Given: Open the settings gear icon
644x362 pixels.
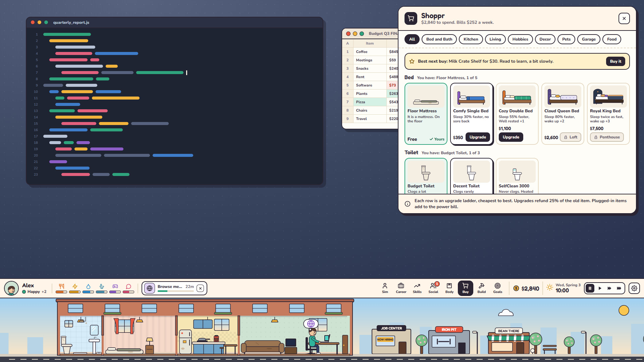Looking at the screenshot, I should pyautogui.click(x=634, y=288).
